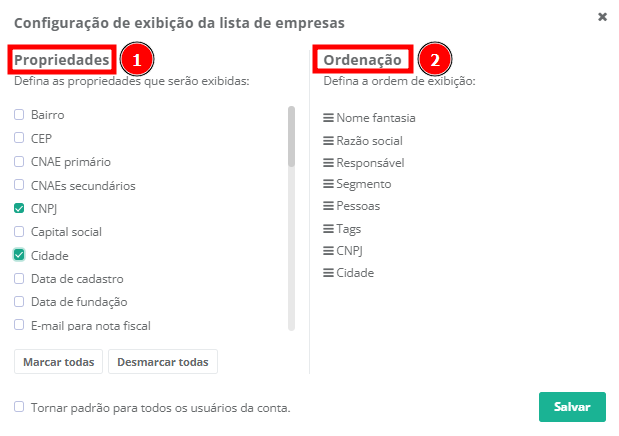
Task: Click drag handle icon beside CNPJ
Action: coord(328,250)
